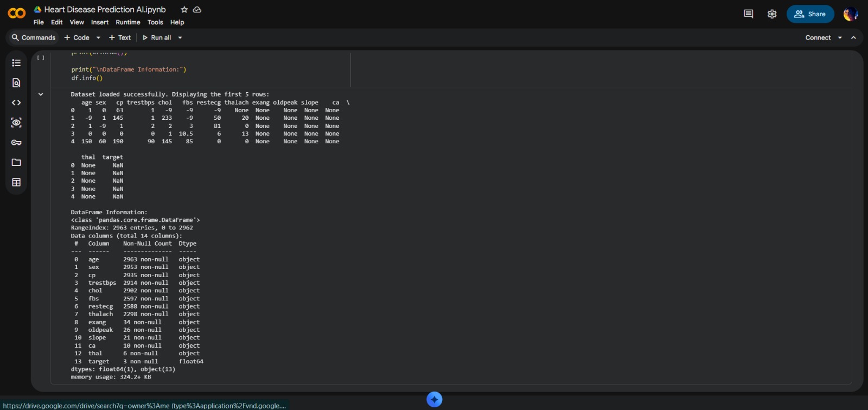This screenshot has width=868, height=410.
Task: Open the Tools menu
Action: pyautogui.click(x=155, y=22)
